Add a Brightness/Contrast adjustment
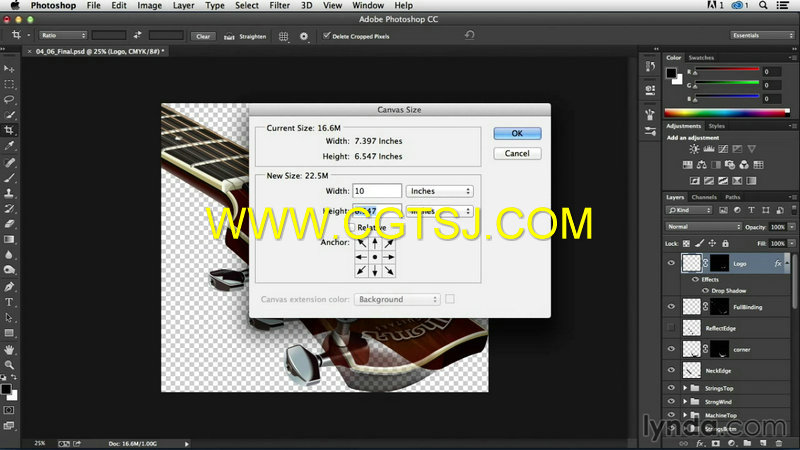800x450 pixels. pyautogui.click(x=694, y=149)
